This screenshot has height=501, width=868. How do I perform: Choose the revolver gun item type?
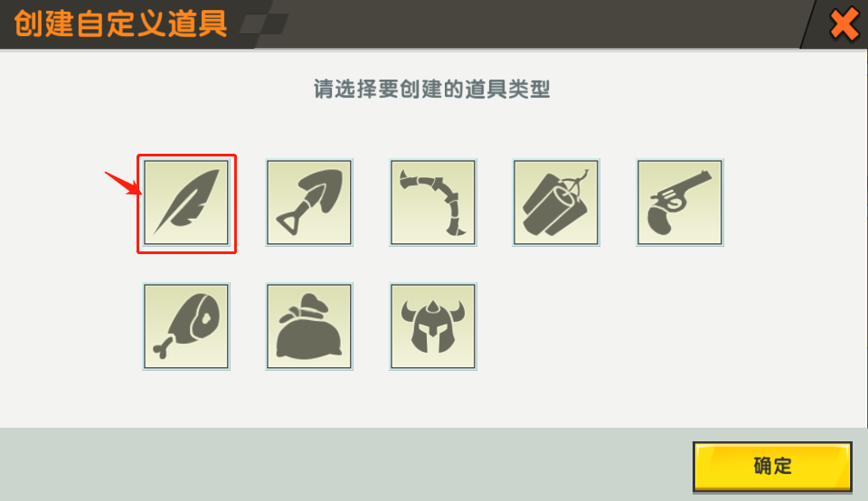tap(680, 203)
